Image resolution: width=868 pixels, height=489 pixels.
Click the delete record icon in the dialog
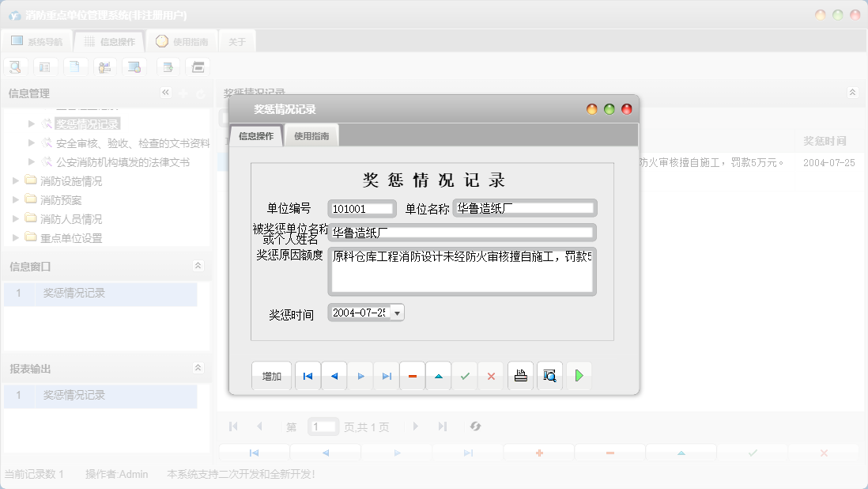(412, 376)
